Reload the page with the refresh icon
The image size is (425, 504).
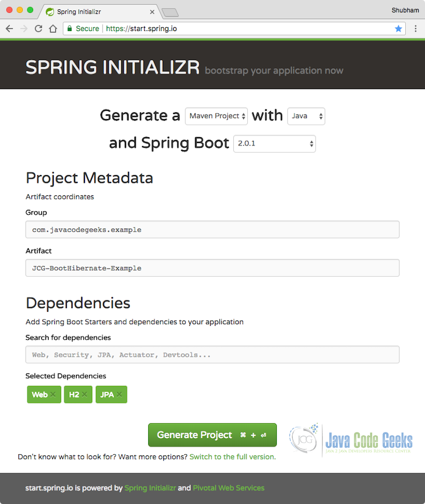pyautogui.click(x=38, y=28)
